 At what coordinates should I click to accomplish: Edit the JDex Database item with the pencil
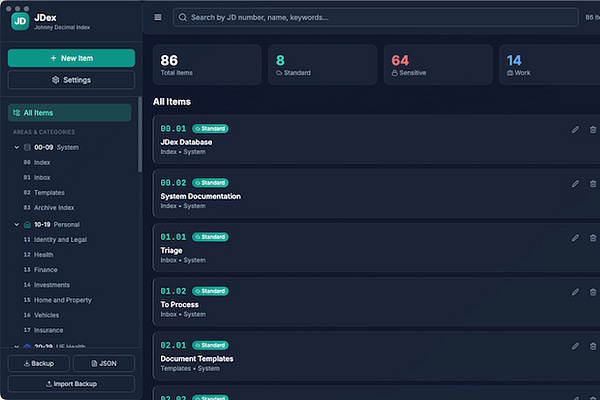click(575, 130)
